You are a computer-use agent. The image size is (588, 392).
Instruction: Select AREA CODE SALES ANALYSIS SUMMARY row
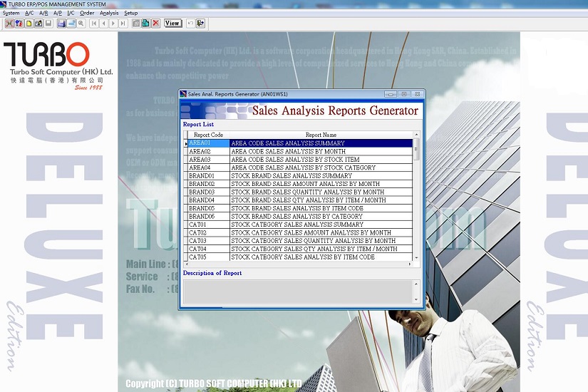coord(321,143)
